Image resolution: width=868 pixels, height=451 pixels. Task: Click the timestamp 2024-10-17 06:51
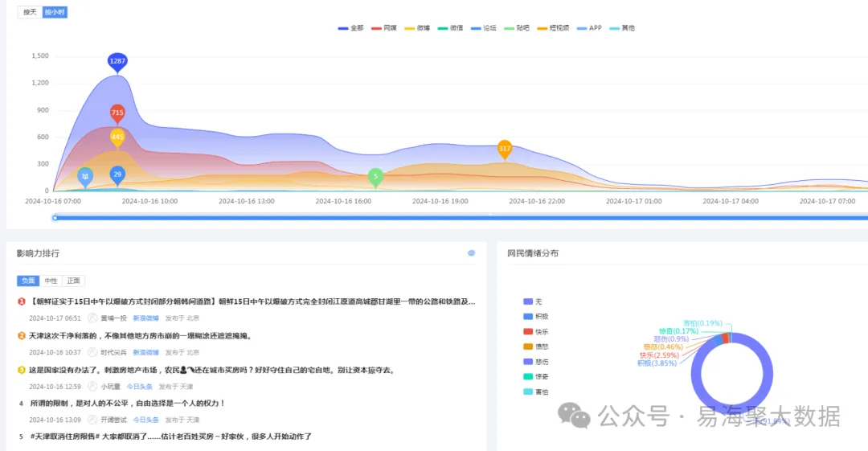(55, 318)
